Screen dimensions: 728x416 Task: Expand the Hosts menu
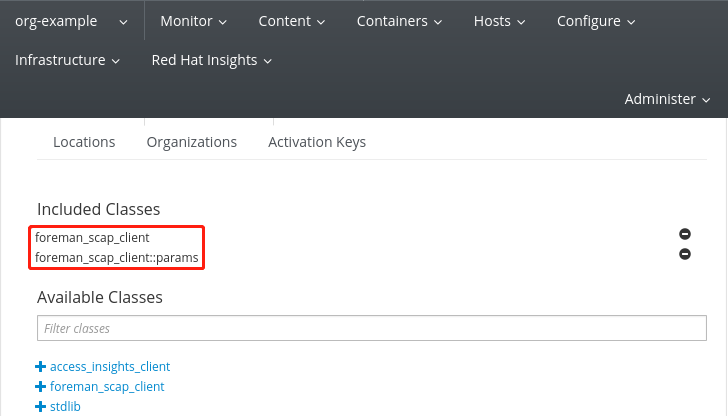pyautogui.click(x=499, y=21)
